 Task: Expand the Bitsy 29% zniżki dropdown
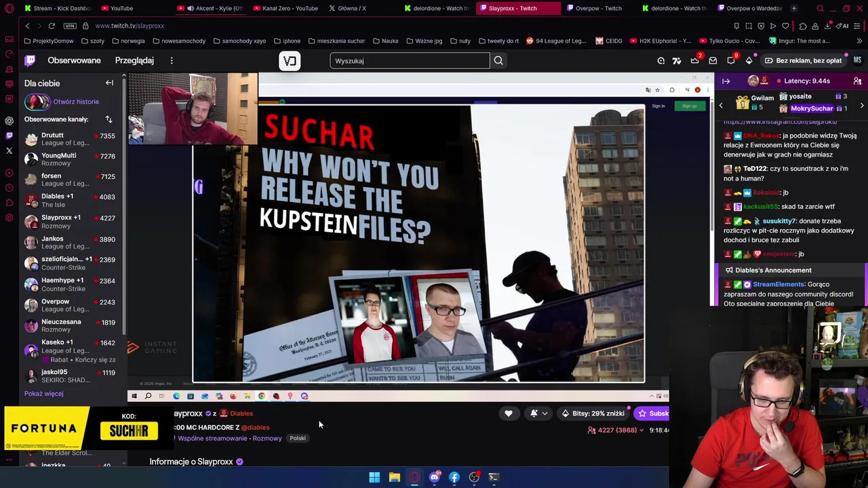tap(593, 413)
